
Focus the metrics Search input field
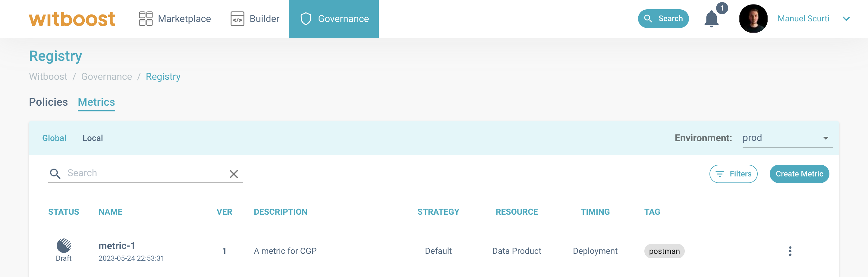click(145, 173)
